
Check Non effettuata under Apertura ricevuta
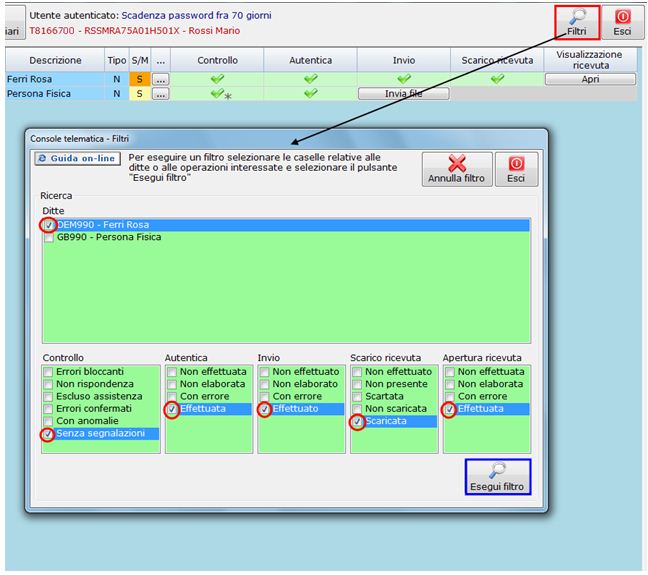(450, 372)
